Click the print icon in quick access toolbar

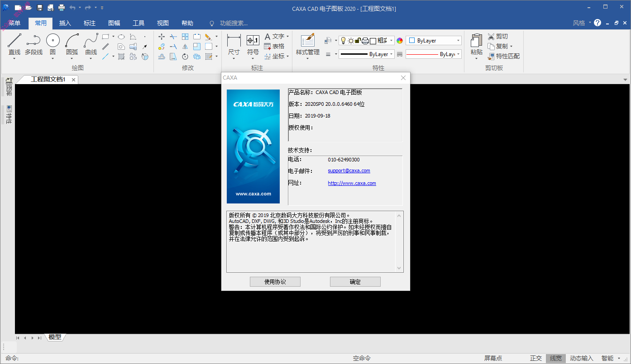[62, 8]
